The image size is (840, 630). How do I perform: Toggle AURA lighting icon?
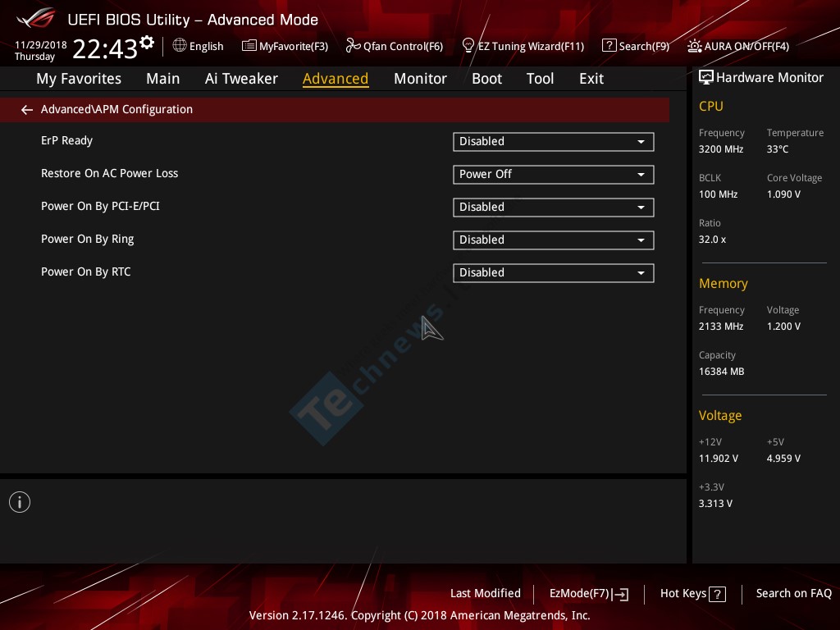694,46
